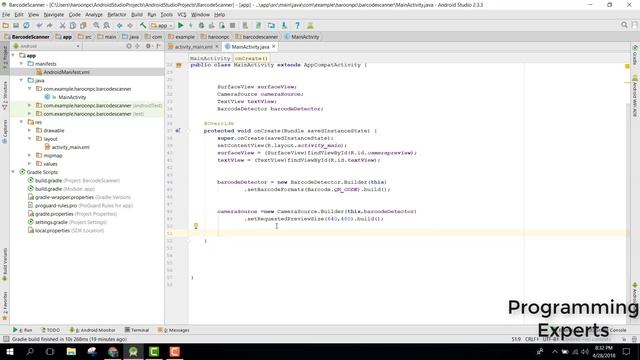640x360 pixels.
Task: Click the Replace toolbar icon
Action: coord(107,25)
